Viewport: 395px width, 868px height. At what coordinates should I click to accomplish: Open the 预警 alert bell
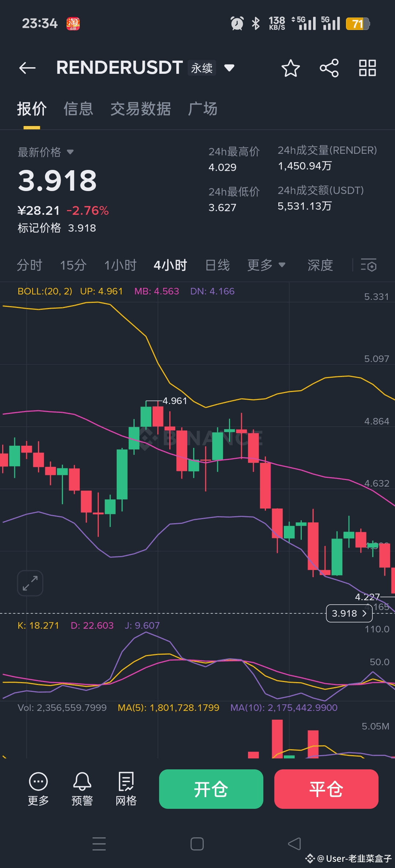pyautogui.click(x=82, y=789)
